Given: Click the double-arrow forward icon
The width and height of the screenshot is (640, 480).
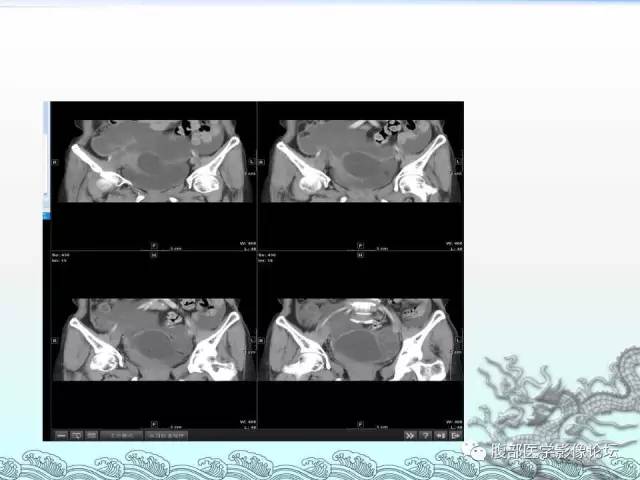Looking at the screenshot, I should point(410,436).
